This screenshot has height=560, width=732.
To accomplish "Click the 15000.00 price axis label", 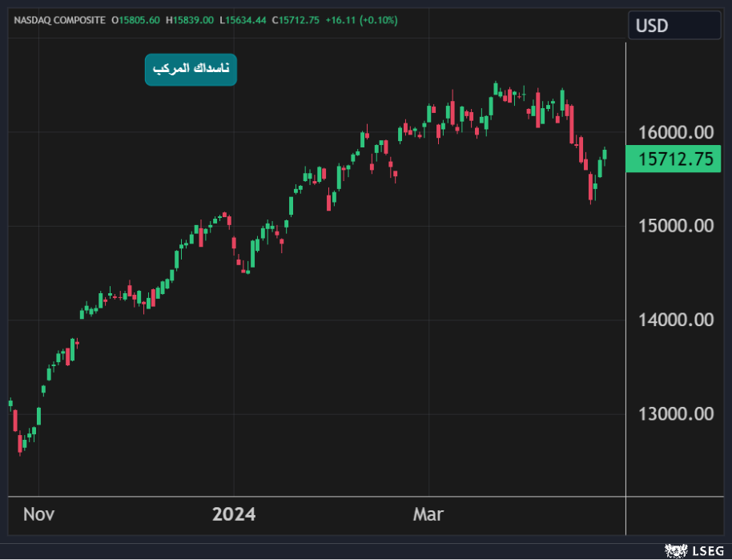I will [674, 226].
